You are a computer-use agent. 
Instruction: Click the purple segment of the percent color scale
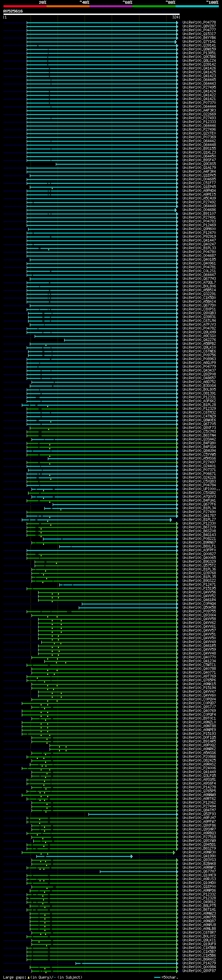[x=111, y=7]
